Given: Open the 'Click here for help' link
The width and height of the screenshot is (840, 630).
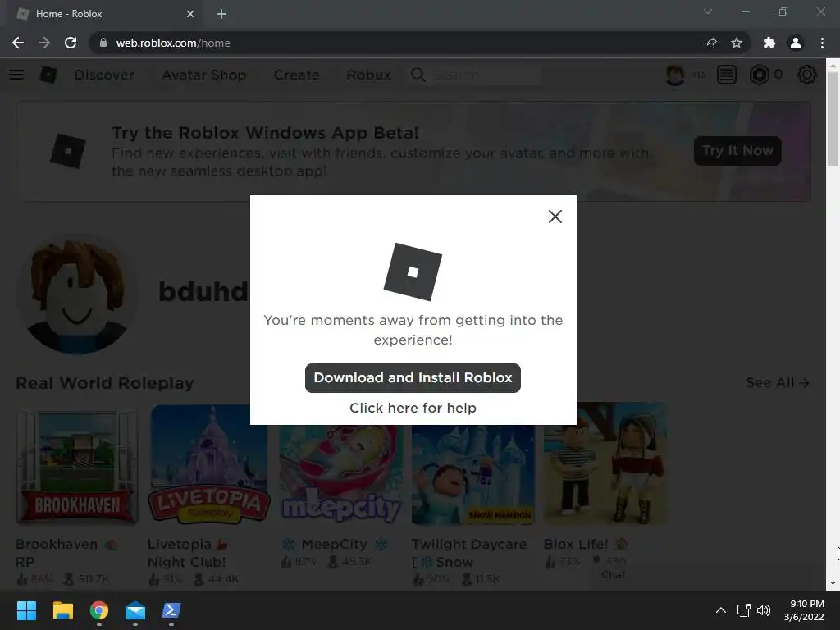Looking at the screenshot, I should [x=413, y=409].
